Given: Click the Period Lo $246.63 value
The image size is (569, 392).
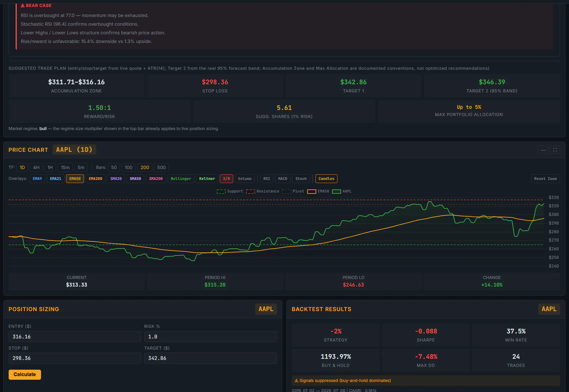Looking at the screenshot, I should (353, 285).
